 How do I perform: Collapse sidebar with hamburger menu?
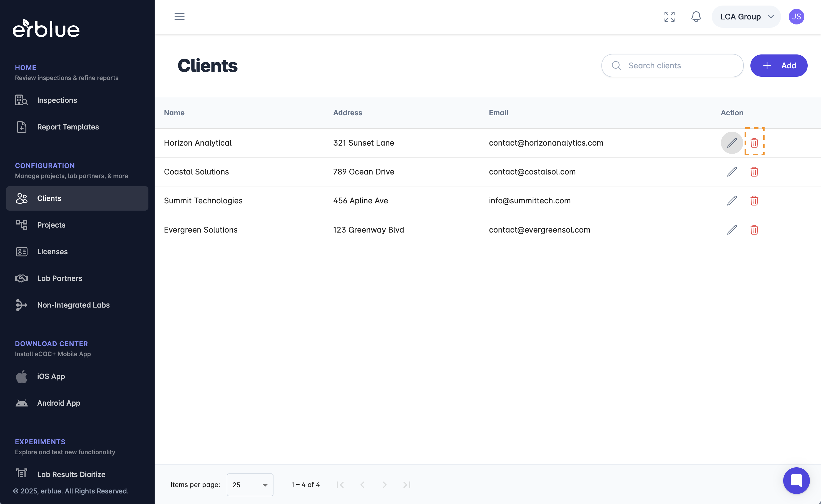click(179, 17)
